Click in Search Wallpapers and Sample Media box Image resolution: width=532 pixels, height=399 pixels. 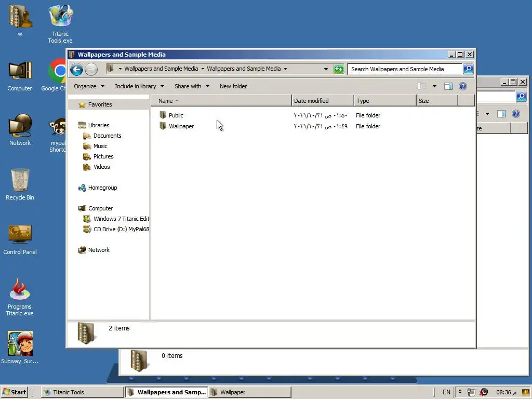pos(405,69)
